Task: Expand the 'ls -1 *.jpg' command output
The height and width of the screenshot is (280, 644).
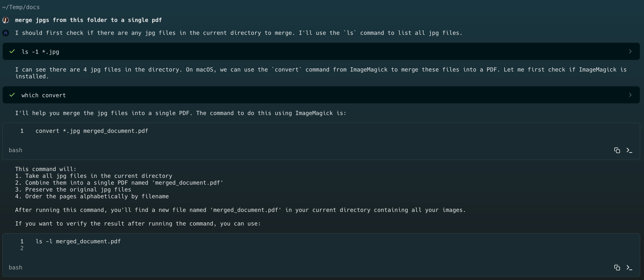Action: [630, 51]
